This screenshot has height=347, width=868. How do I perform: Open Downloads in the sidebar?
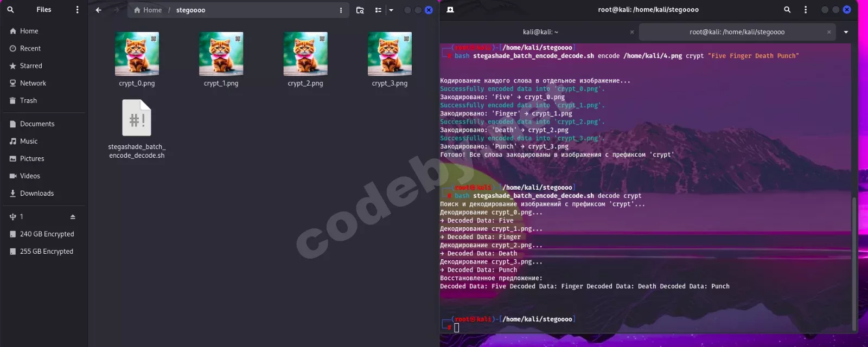click(43, 193)
